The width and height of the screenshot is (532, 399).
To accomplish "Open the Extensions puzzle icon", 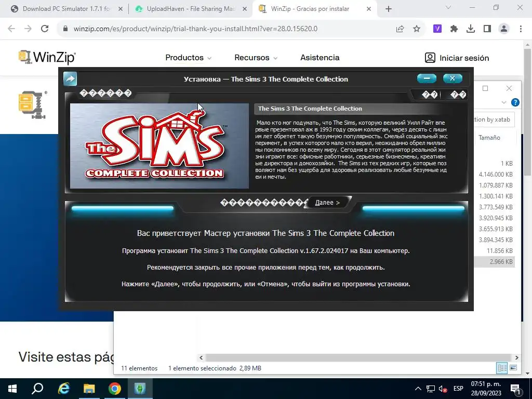I will (454, 29).
